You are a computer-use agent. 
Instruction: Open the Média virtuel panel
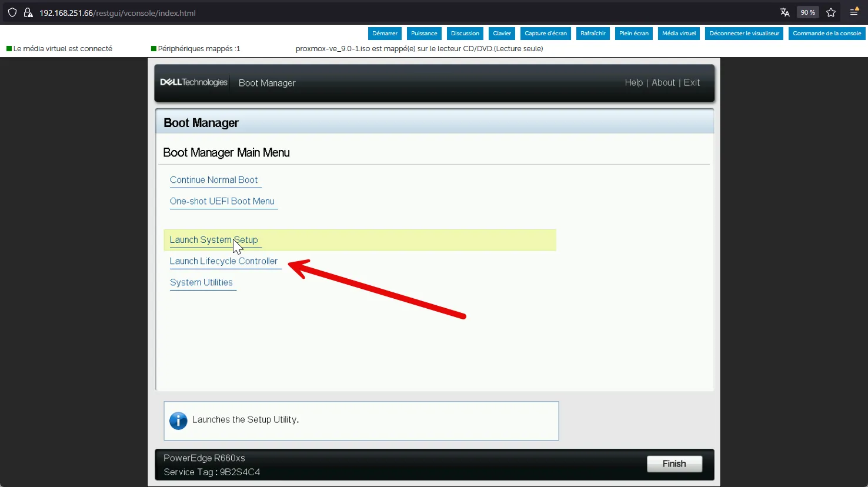click(679, 34)
